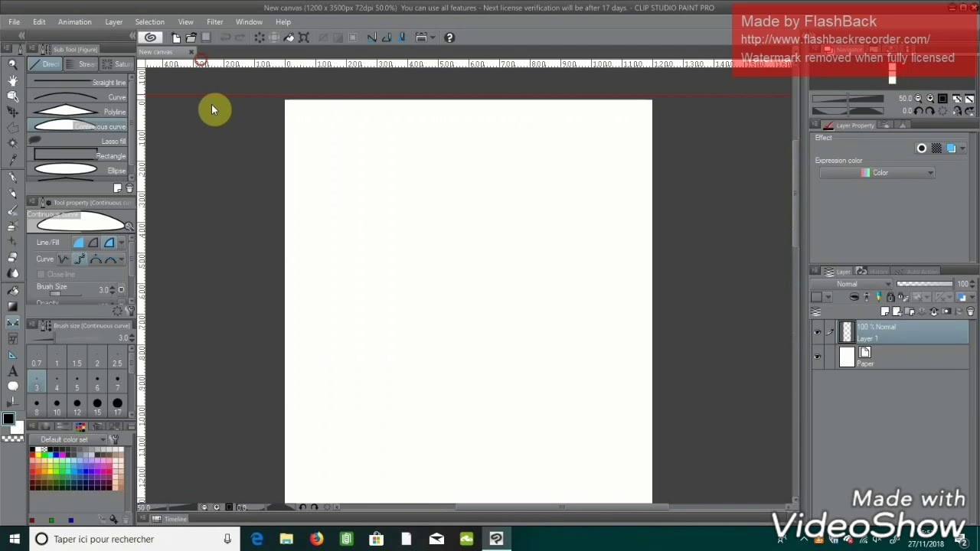The width and height of the screenshot is (980, 551).
Task: Open palette color dropdown in Layer panel
Action: point(821,297)
